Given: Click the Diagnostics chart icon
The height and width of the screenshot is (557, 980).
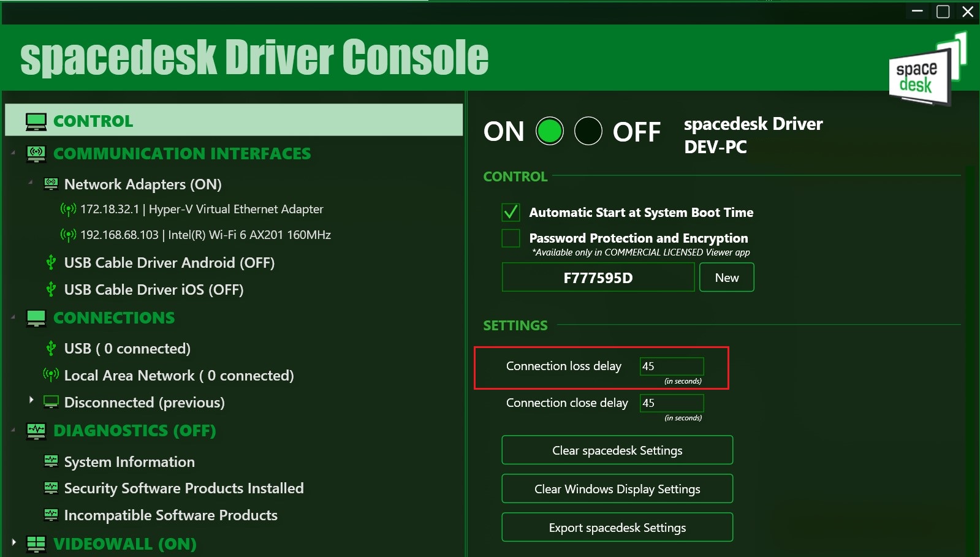Looking at the screenshot, I should point(36,431).
